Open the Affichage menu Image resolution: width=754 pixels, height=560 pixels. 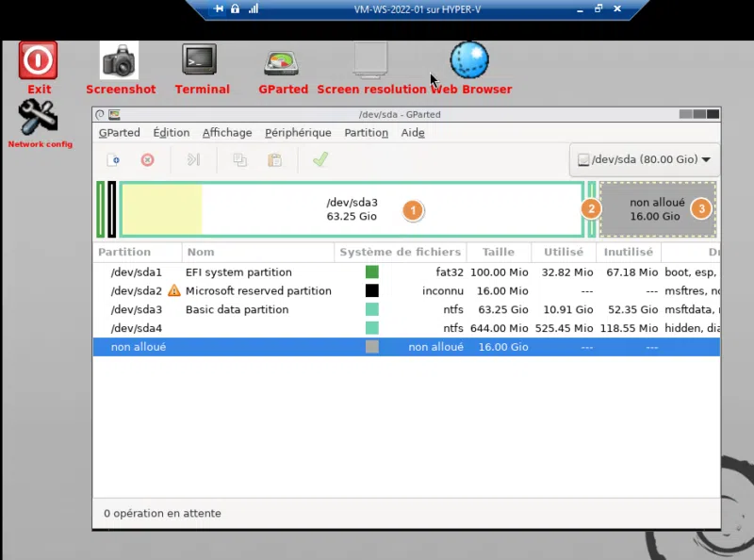pos(227,133)
